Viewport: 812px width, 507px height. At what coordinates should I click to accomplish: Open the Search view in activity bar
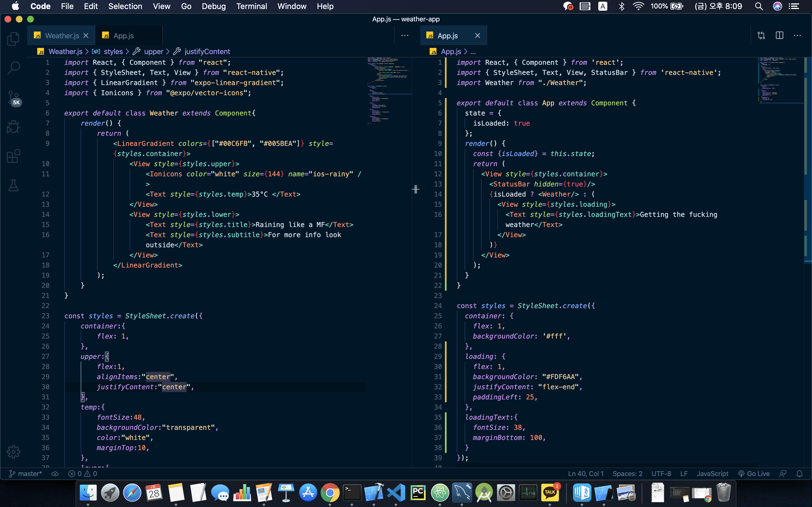(14, 68)
